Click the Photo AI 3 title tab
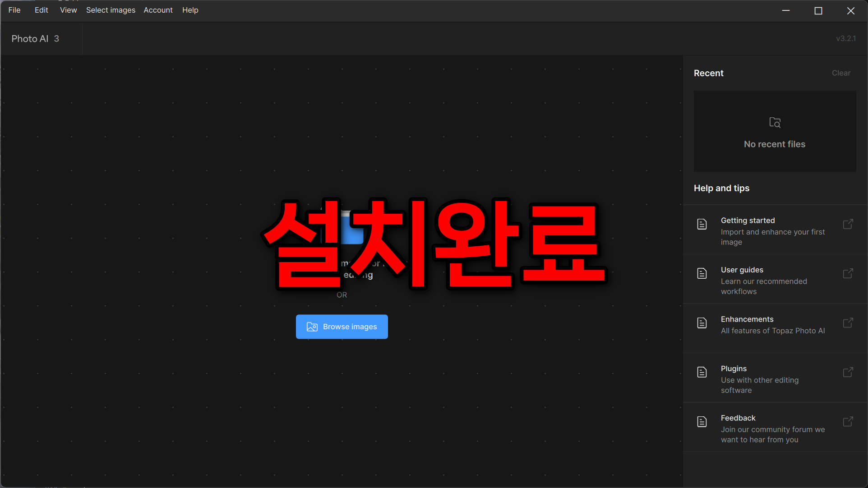Viewport: 868px width, 488px height. point(35,39)
